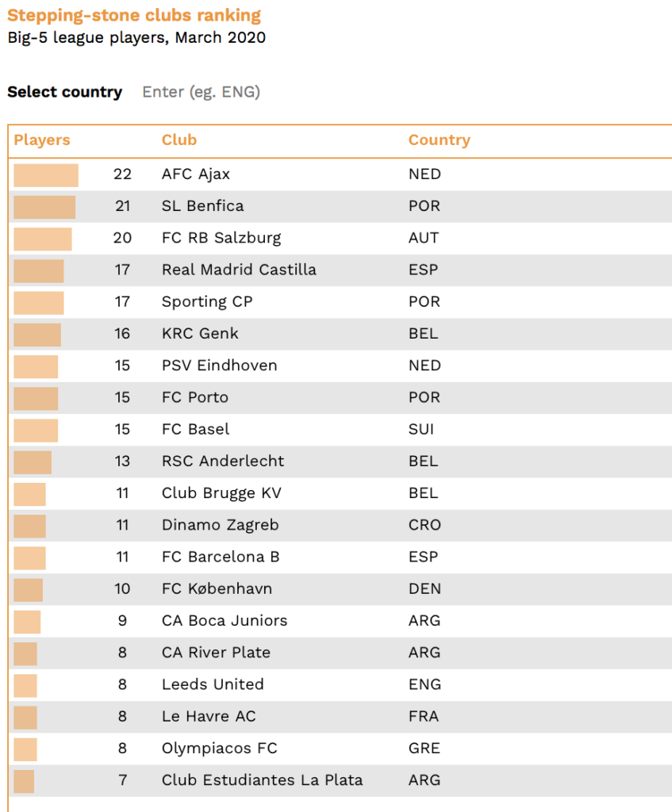Click the FC RB Salzburg club name
Viewport: 672px width, 812px height.
(221, 238)
